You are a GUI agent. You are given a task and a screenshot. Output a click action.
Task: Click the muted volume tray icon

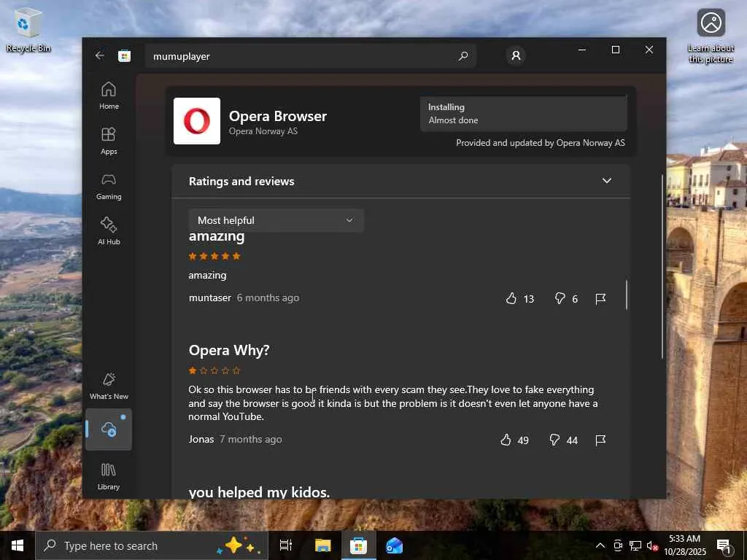click(x=652, y=545)
